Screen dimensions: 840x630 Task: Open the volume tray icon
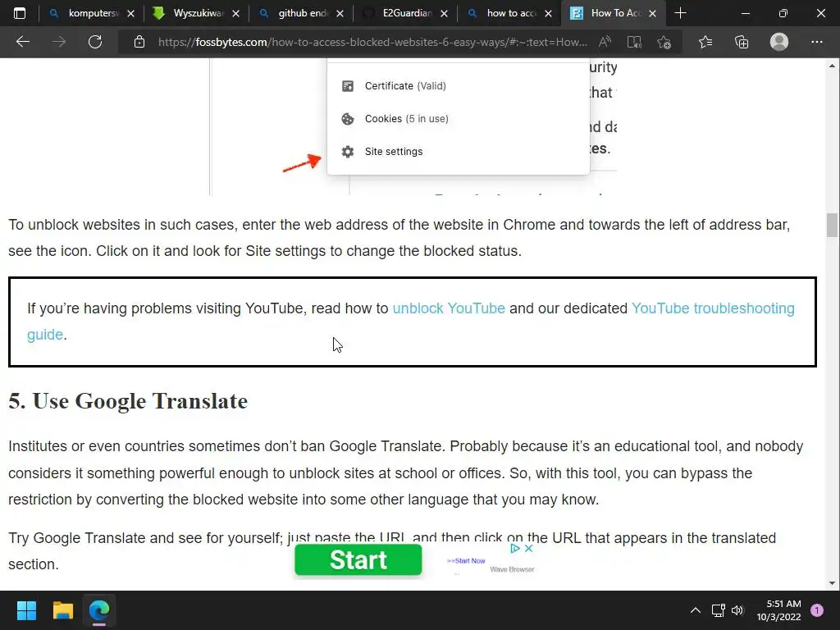pos(737,610)
